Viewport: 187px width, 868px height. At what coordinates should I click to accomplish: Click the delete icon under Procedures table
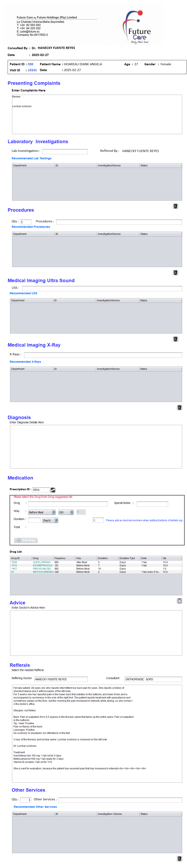point(175,272)
